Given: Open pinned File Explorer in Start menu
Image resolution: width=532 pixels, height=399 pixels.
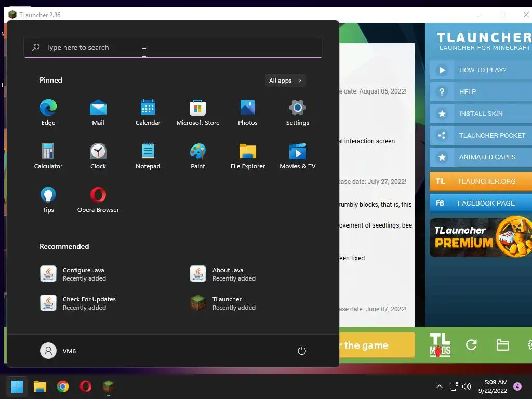Looking at the screenshot, I should pyautogui.click(x=248, y=156).
